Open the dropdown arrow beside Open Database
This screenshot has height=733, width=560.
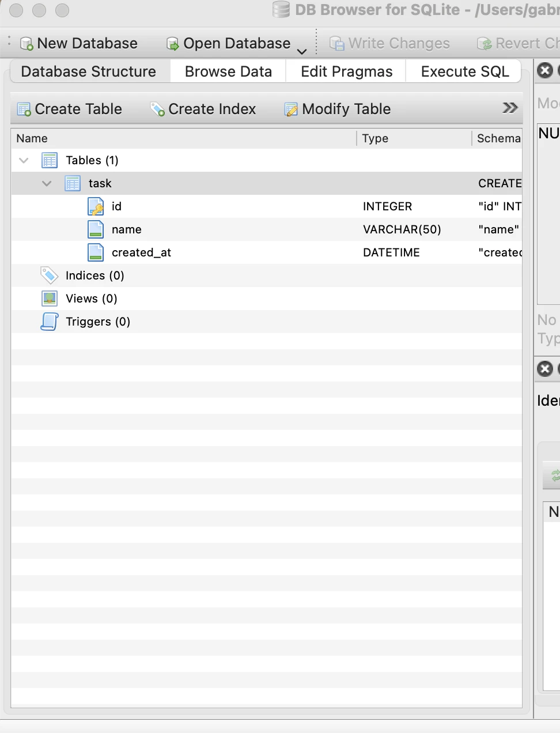pos(302,51)
